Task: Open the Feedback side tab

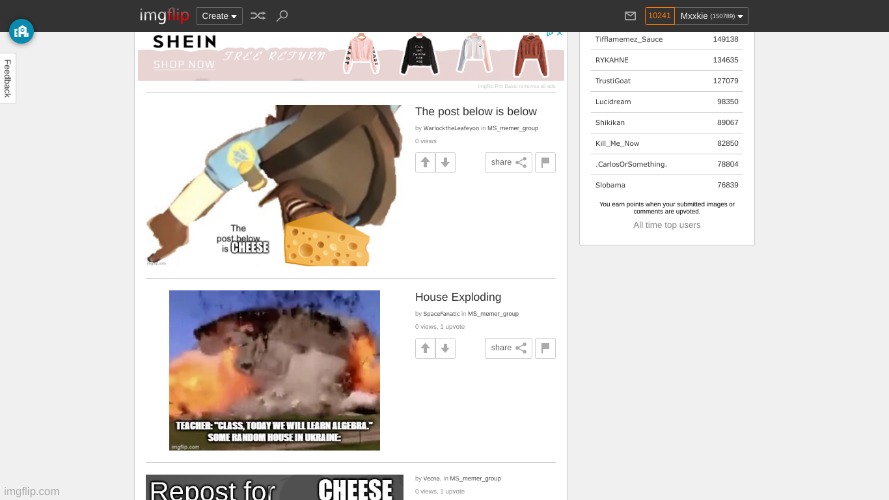Action: click(7, 78)
